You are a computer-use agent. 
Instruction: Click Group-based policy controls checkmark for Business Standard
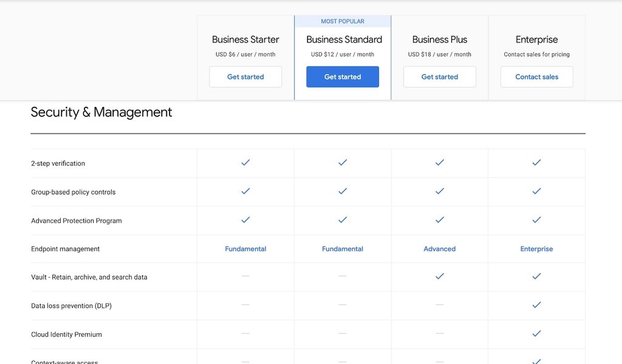(x=343, y=191)
